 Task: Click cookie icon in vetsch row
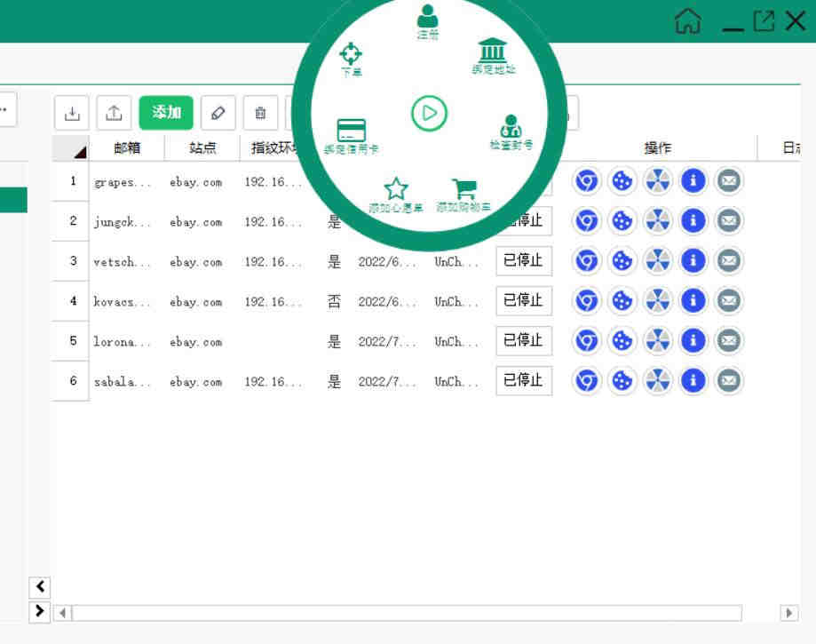(x=622, y=260)
